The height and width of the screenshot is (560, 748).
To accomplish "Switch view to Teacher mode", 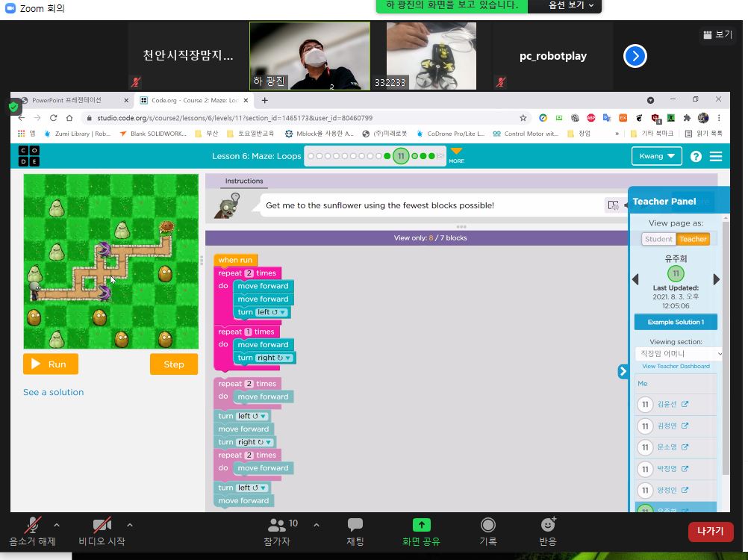I will pos(693,239).
